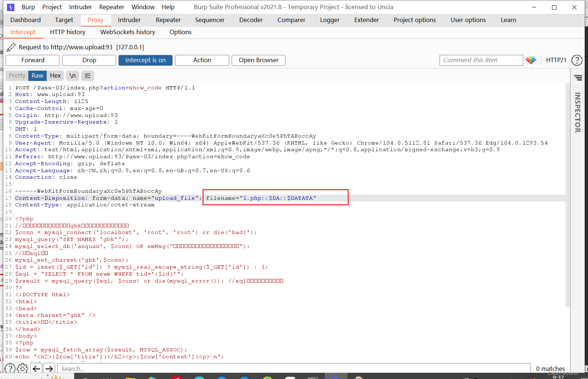Open the help question mark near HTTP/1

pyautogui.click(x=577, y=60)
